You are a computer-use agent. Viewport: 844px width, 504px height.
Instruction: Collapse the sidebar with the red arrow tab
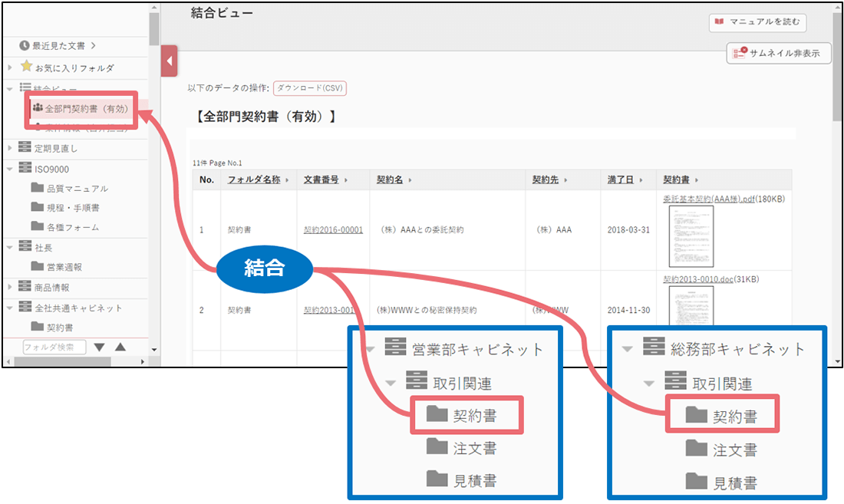(x=169, y=61)
